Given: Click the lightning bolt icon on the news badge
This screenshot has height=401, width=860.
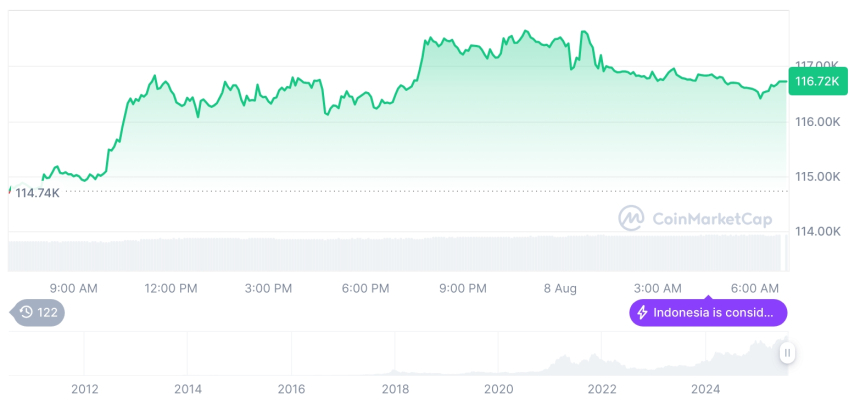Looking at the screenshot, I should tap(642, 313).
